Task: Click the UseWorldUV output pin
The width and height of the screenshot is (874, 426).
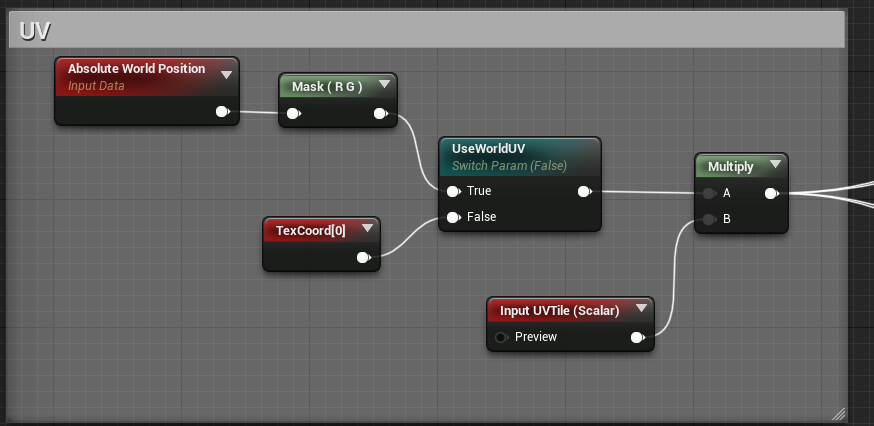Action: 584,191
